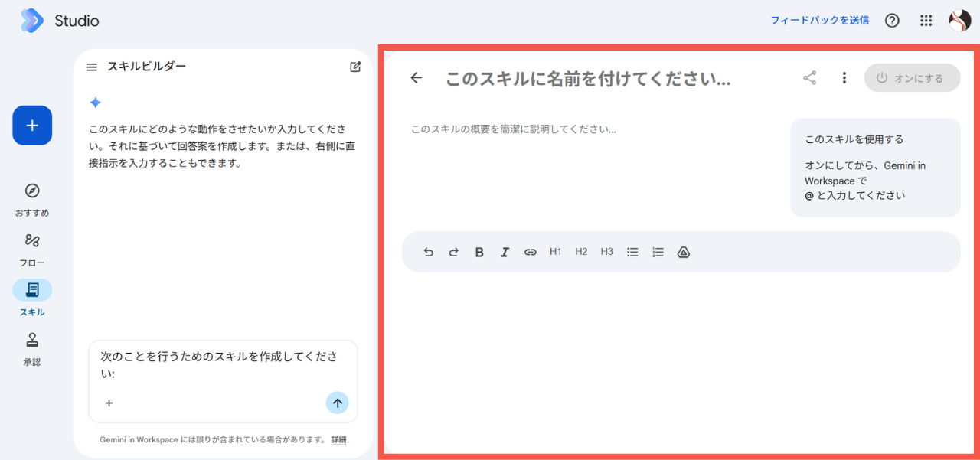Click the Google Drive icon in toolbar
The image size is (980, 460).
point(684,252)
